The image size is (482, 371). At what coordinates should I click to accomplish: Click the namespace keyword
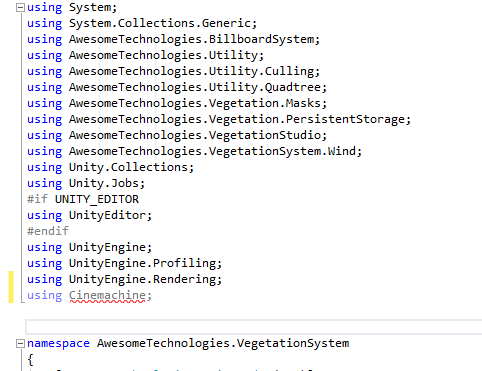point(58,343)
